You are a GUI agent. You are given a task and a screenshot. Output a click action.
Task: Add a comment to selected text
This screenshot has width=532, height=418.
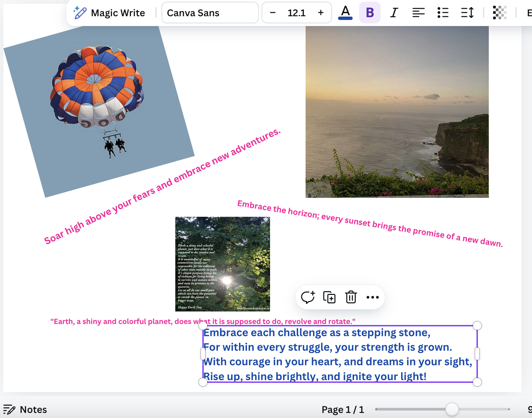(x=308, y=297)
